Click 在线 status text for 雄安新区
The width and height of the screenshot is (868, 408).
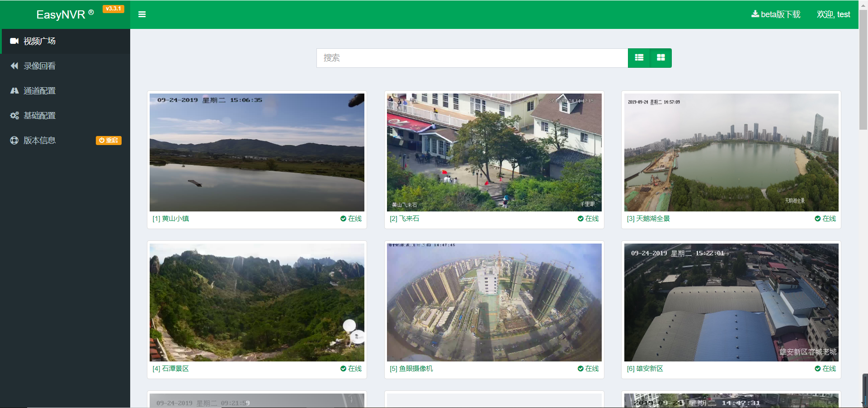tap(829, 369)
